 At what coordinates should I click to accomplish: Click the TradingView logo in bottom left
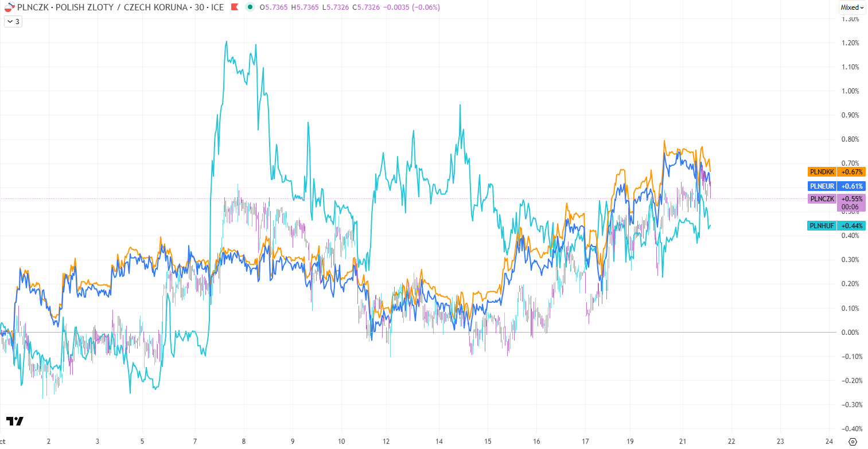pyautogui.click(x=15, y=421)
